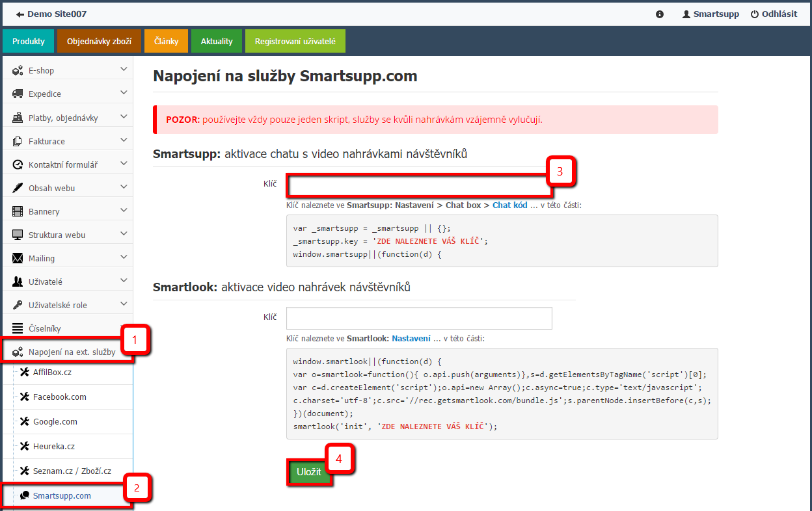
Task: Expand the E-shop menu chevron
Action: pos(124,70)
